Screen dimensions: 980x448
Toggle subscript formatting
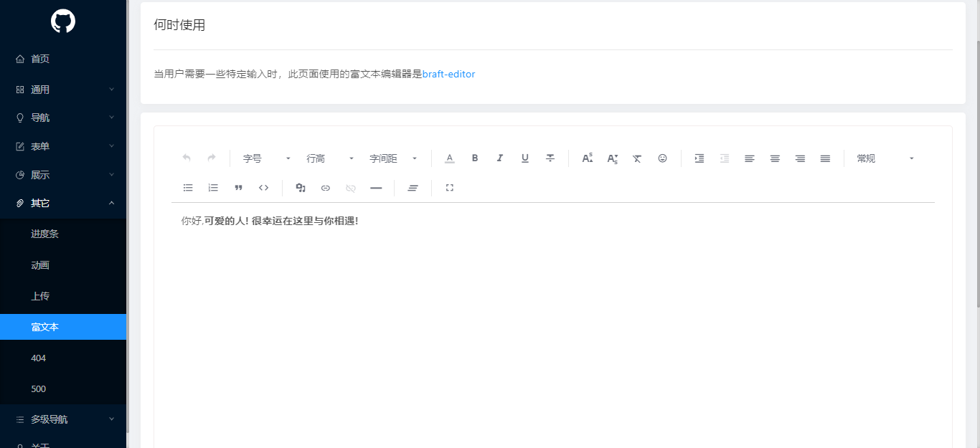[x=612, y=158]
